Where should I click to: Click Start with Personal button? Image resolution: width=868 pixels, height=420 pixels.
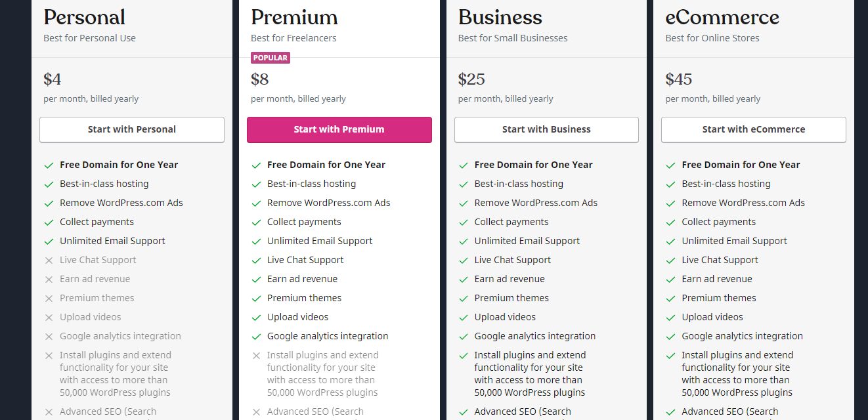(x=132, y=129)
